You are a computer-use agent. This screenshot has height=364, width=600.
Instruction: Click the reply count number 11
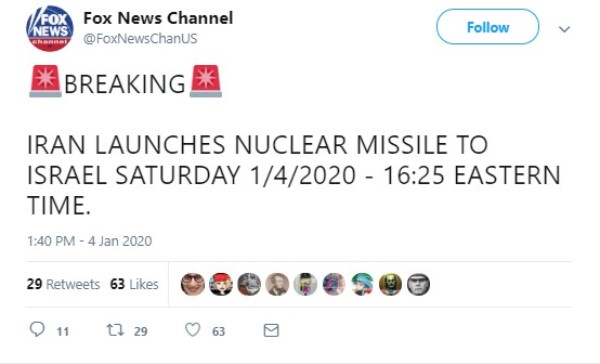[63, 331]
